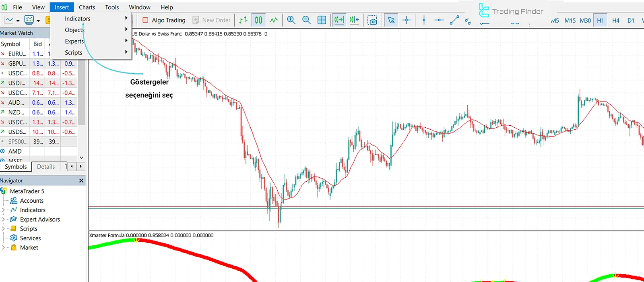Select the H4 timeframe button
This screenshot has height=282, width=644.
click(x=615, y=21)
